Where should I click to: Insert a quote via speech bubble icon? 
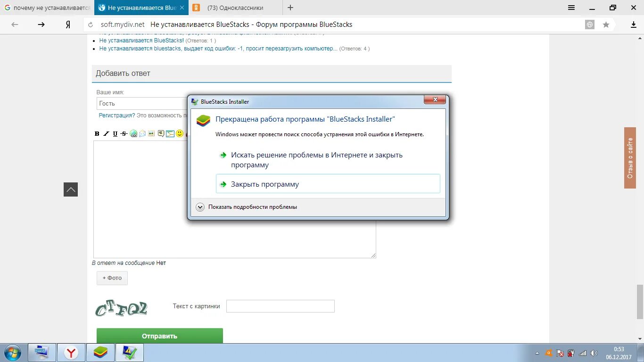161,134
